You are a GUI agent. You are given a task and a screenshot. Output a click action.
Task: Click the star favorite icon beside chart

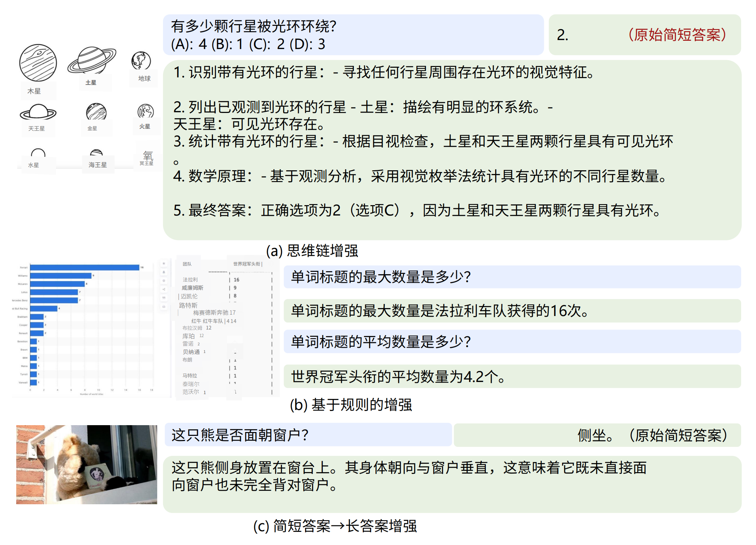(164, 264)
